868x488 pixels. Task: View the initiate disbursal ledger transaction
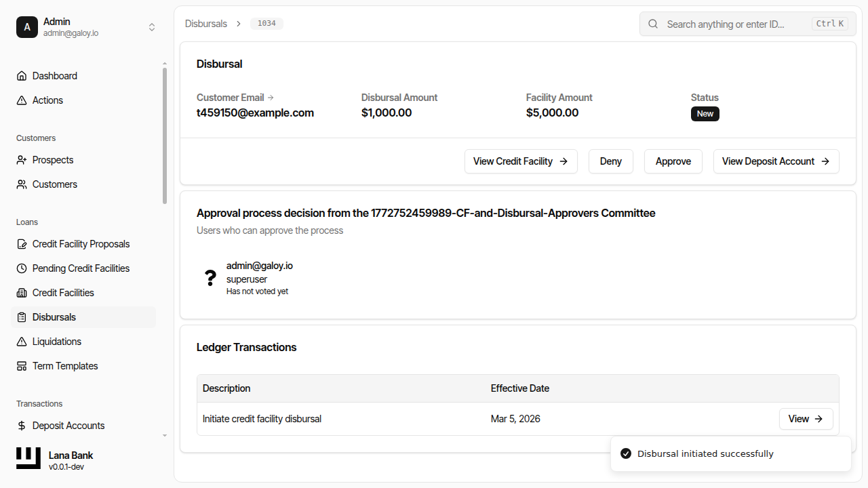(806, 419)
